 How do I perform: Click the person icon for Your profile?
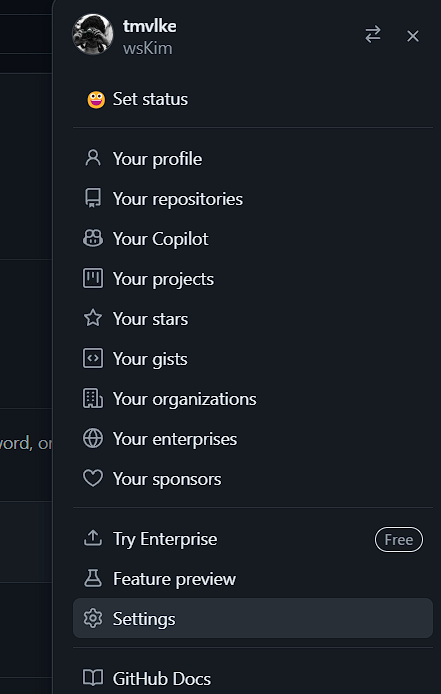[x=93, y=158]
